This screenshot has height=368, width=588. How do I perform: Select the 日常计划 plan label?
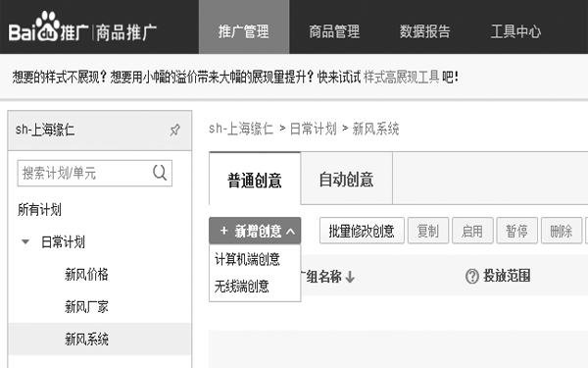pos(63,242)
